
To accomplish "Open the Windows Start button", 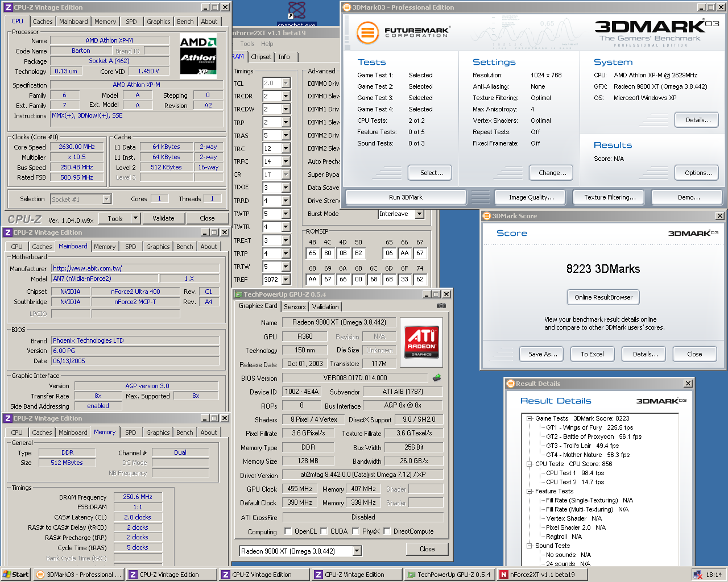I will pyautogui.click(x=16, y=575).
